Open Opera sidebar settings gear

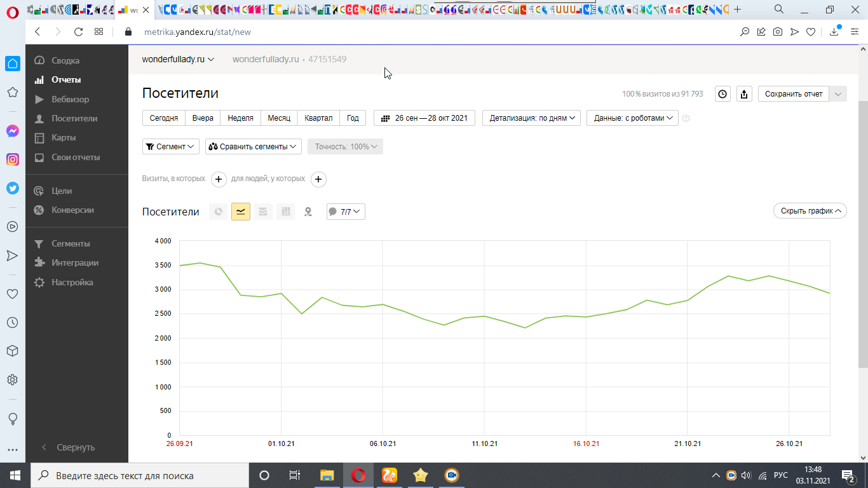[12, 380]
